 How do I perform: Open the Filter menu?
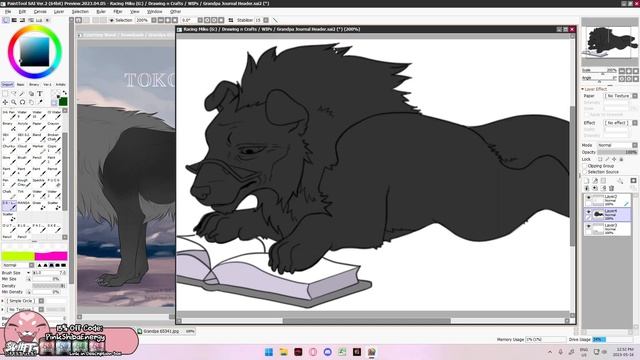click(x=118, y=11)
